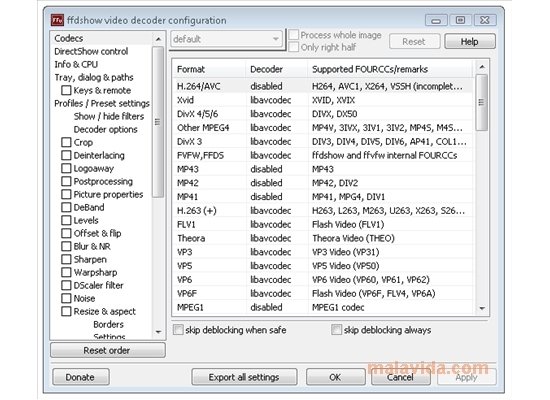Click the ffdshow icon in the title bar

tap(57, 20)
